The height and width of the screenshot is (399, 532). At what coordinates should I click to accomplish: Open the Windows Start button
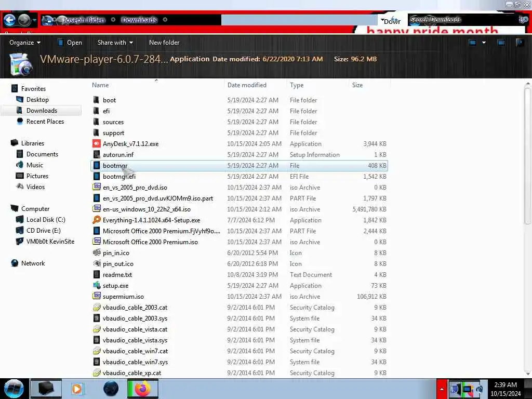click(x=14, y=389)
